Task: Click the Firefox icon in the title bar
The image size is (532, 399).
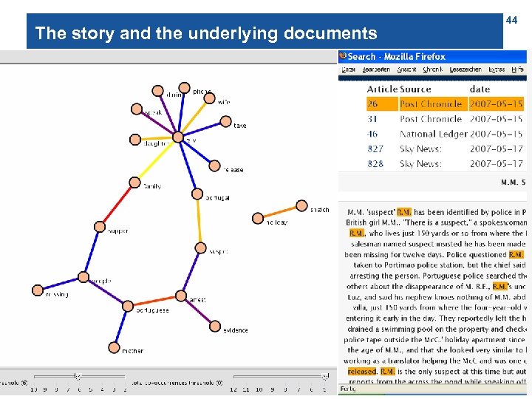Action: pos(343,56)
